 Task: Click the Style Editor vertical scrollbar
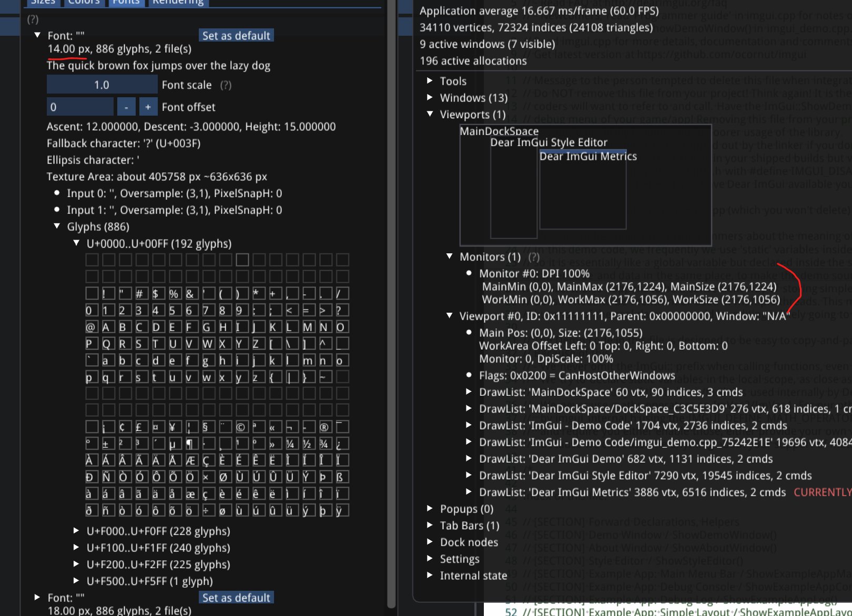[x=391, y=305]
